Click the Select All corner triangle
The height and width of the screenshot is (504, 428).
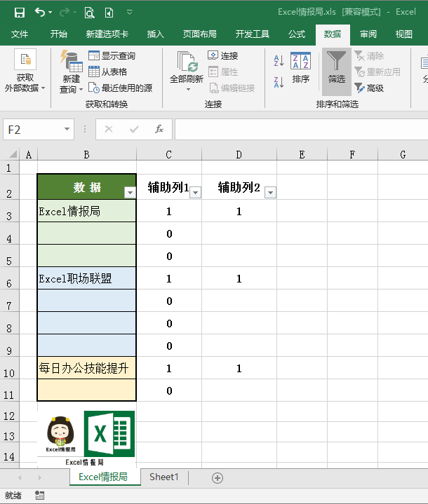point(13,154)
